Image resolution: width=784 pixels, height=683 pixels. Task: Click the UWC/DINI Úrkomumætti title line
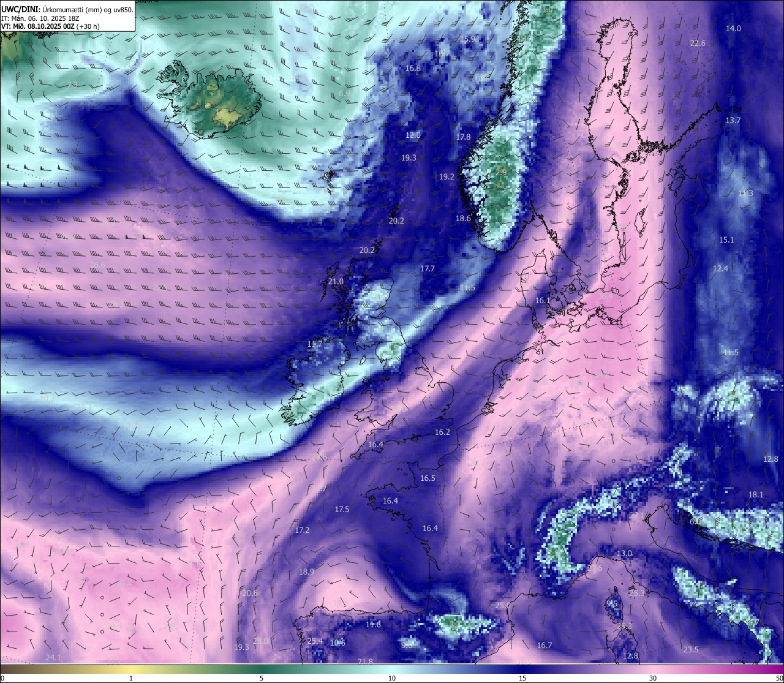click(67, 10)
